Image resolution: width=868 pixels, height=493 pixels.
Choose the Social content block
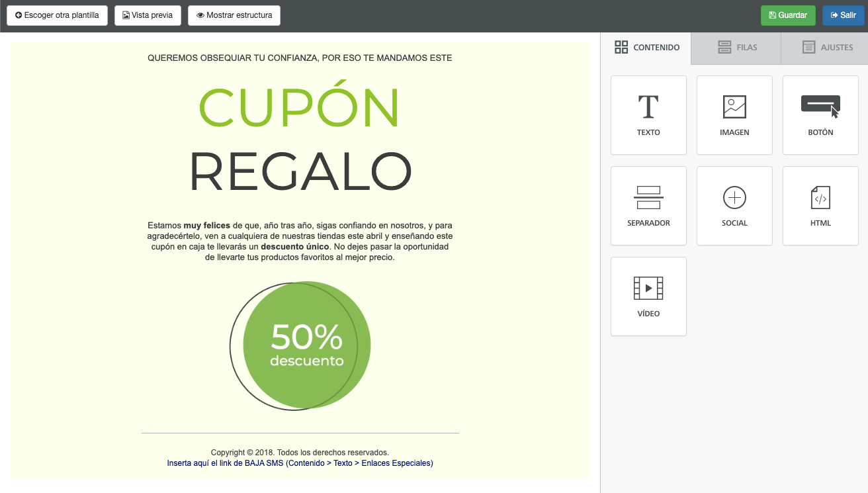tap(734, 205)
